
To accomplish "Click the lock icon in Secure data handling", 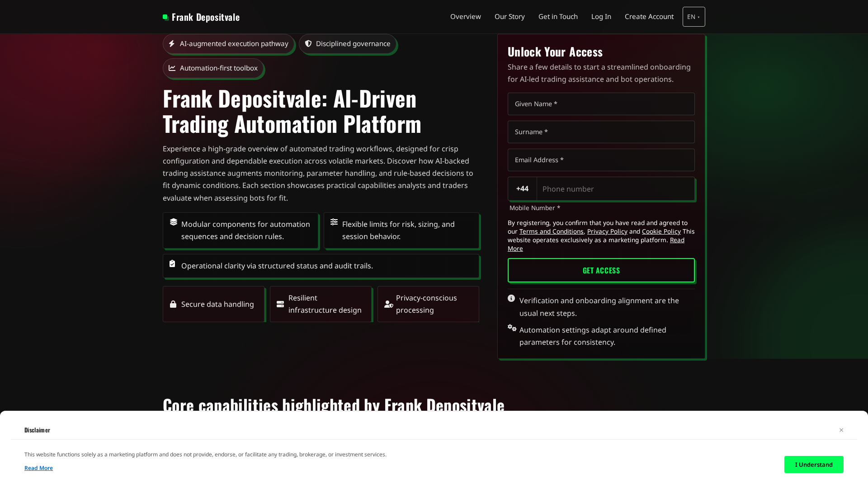I will [x=173, y=304].
